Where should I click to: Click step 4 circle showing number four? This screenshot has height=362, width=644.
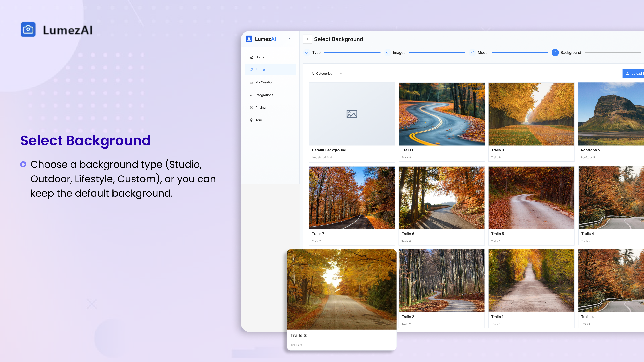(x=555, y=53)
